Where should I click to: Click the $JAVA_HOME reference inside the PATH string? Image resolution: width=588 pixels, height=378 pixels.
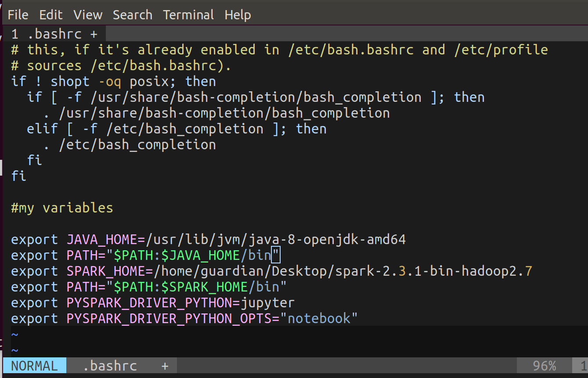(x=201, y=256)
